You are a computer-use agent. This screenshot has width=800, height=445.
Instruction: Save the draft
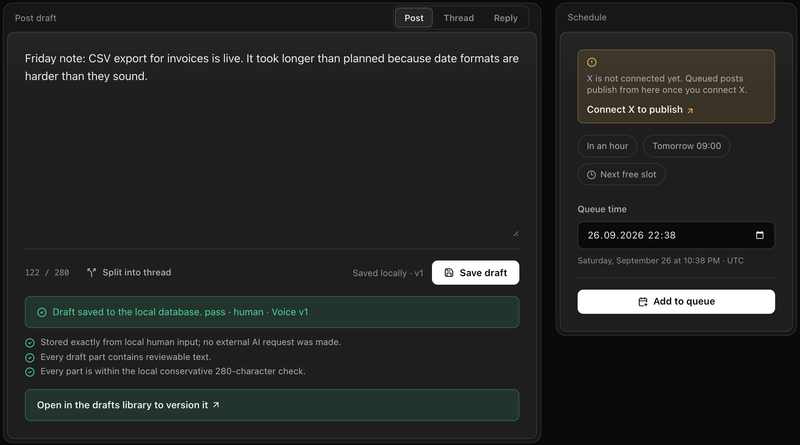476,273
